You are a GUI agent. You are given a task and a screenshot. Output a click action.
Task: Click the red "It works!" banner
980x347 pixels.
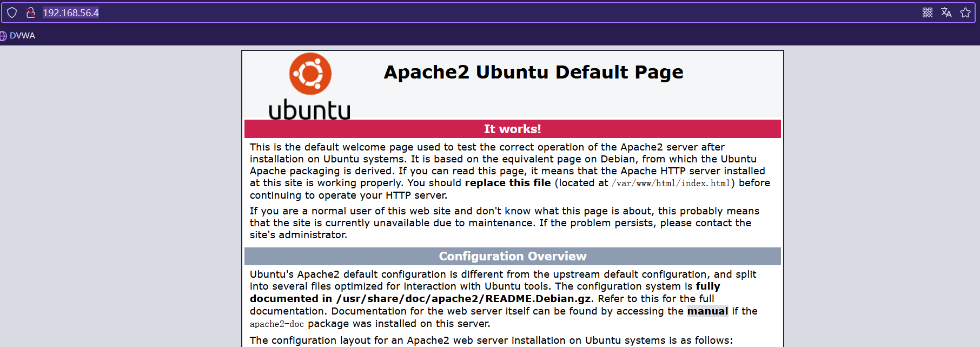pyautogui.click(x=512, y=129)
